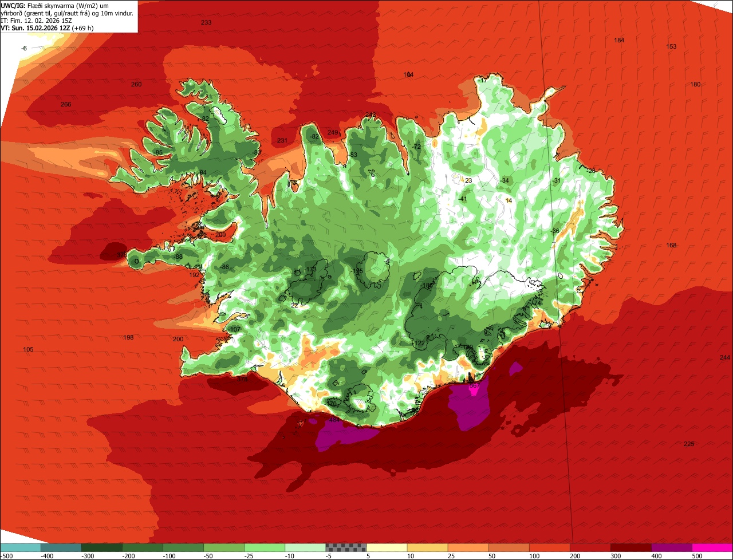
Task: Click the pale green swatch for -10 to -5
Action: point(305,547)
